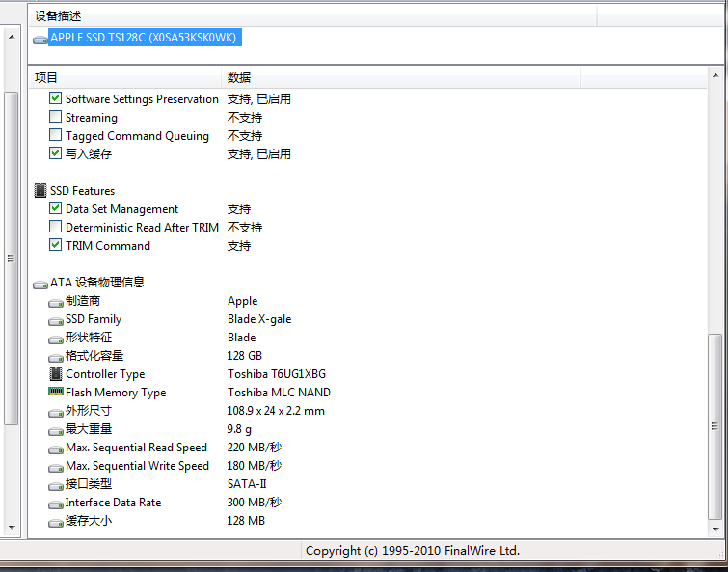The image size is (728, 572).
Task: Toggle the Tagged Command Queuing checkbox
Action: coord(55,135)
